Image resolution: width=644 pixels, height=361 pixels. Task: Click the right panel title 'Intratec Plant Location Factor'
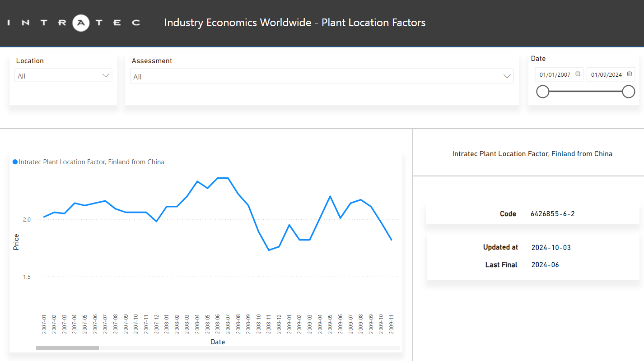pyautogui.click(x=532, y=154)
